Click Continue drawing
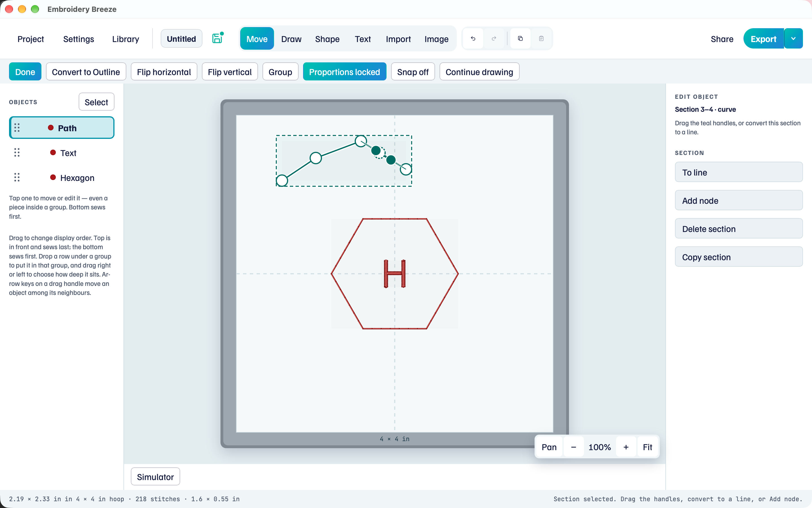 pyautogui.click(x=479, y=72)
